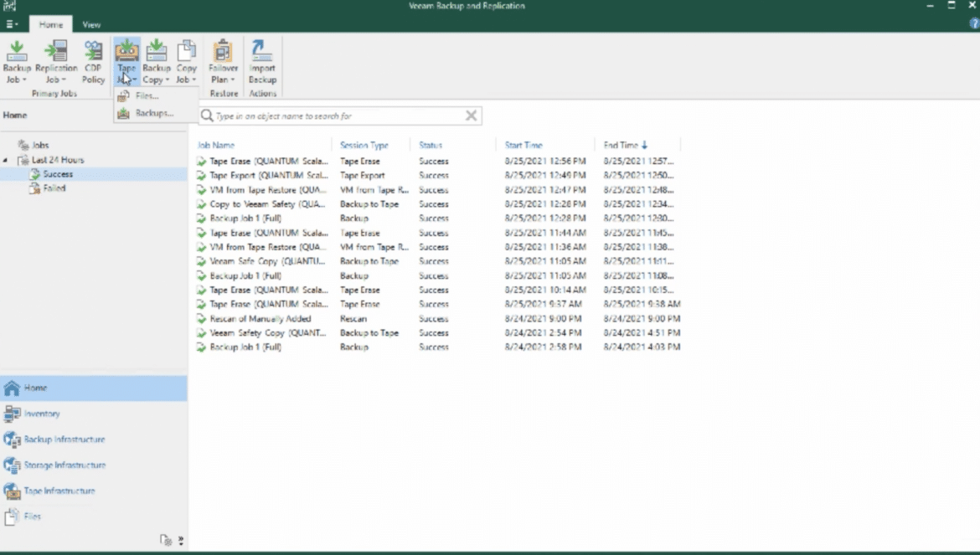Image resolution: width=980 pixels, height=555 pixels.
Task: Sort by Status column header
Action: 430,145
